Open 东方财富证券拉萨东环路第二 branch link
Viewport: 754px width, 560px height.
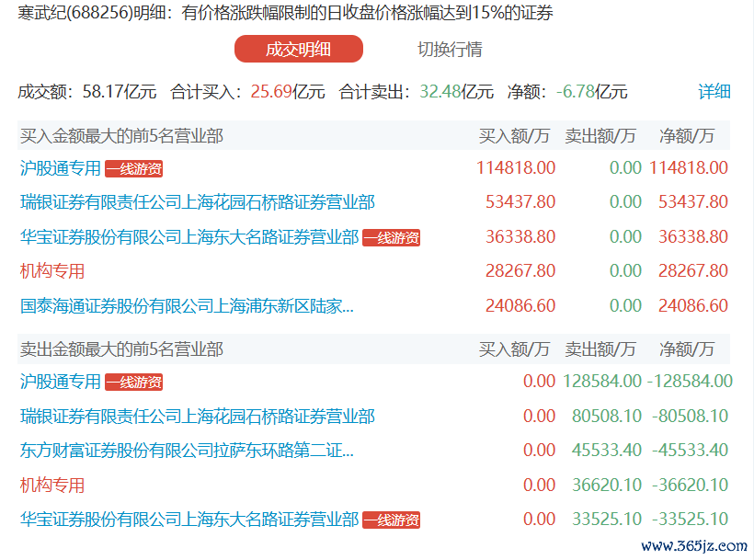pyautogui.click(x=187, y=451)
